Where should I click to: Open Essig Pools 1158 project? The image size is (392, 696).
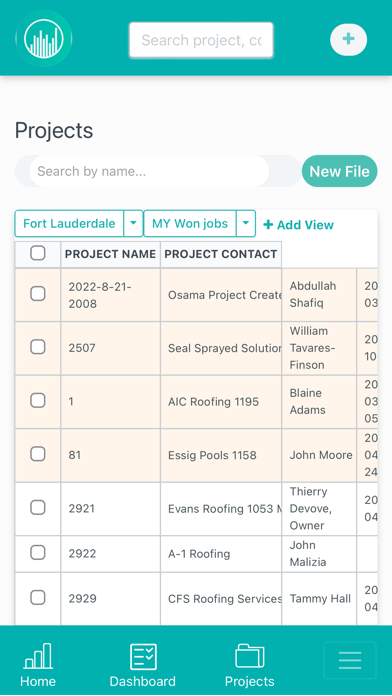221,455
